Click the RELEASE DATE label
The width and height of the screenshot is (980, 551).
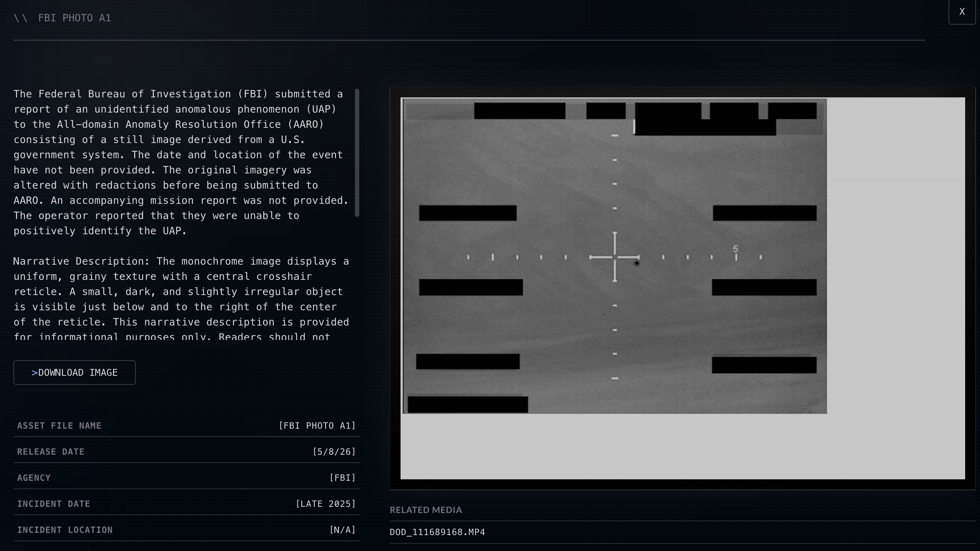click(51, 452)
